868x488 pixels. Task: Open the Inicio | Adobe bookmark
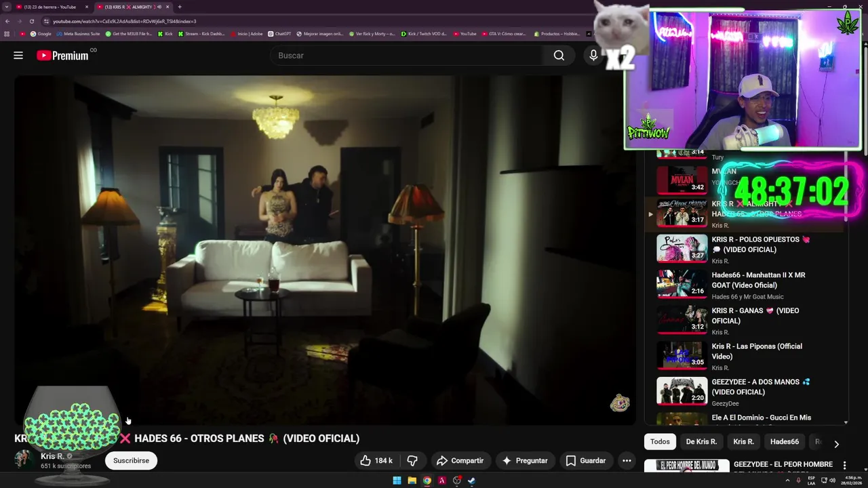point(246,34)
